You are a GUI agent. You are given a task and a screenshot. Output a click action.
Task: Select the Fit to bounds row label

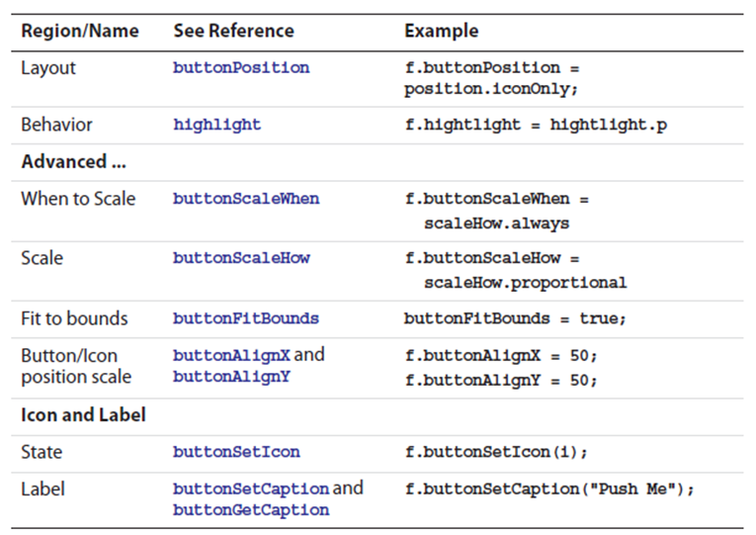(x=74, y=318)
